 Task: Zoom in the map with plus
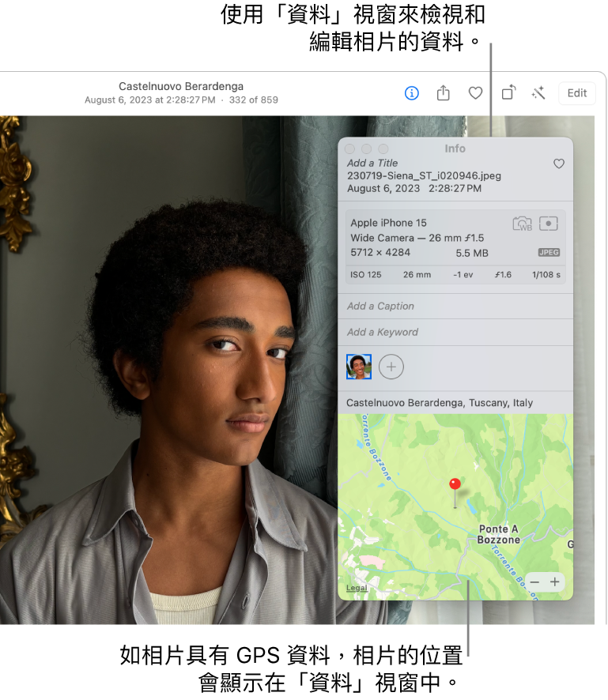coord(555,582)
